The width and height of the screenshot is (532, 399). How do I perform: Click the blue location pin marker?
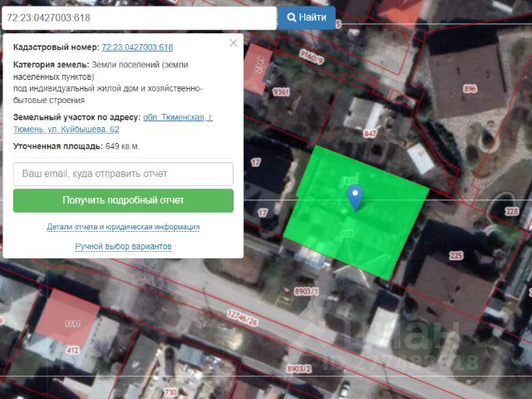pos(355,196)
